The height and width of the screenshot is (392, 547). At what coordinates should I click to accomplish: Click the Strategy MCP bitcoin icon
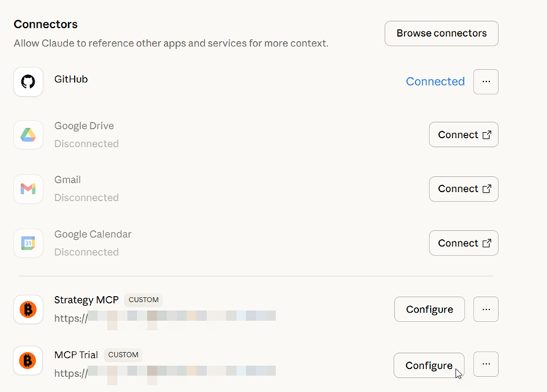coord(28,310)
